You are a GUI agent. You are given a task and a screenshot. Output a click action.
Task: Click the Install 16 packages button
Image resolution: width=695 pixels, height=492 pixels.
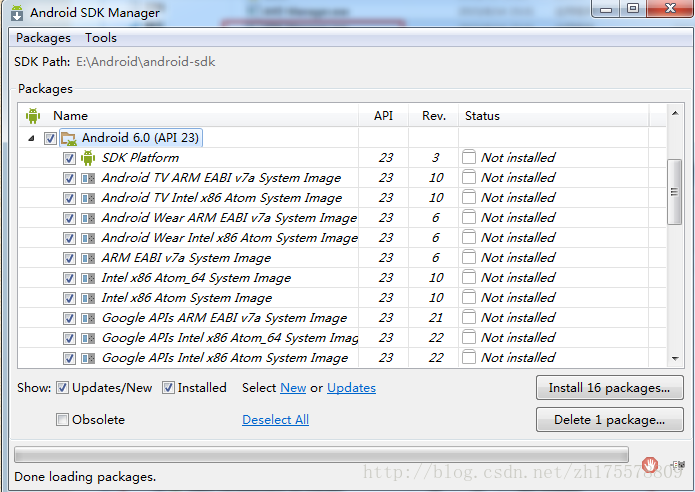pos(609,388)
